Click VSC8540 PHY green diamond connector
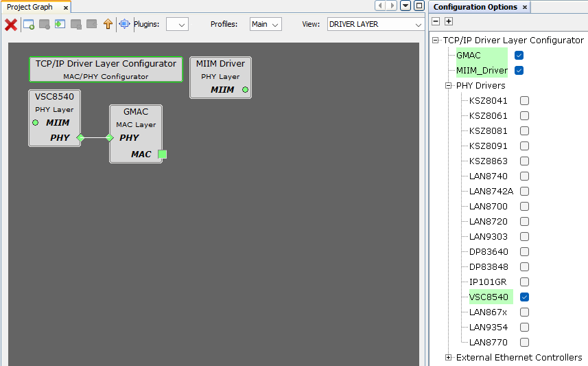588x366 pixels. [x=80, y=138]
